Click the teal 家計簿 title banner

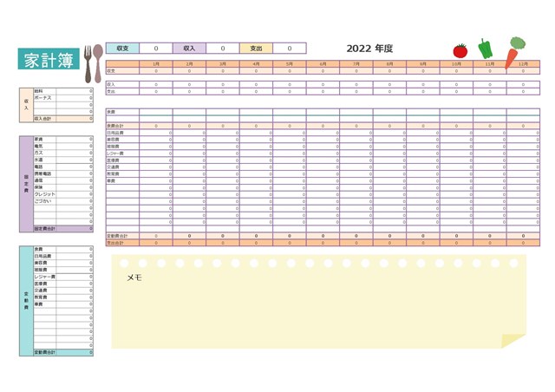pyautogui.click(x=48, y=59)
